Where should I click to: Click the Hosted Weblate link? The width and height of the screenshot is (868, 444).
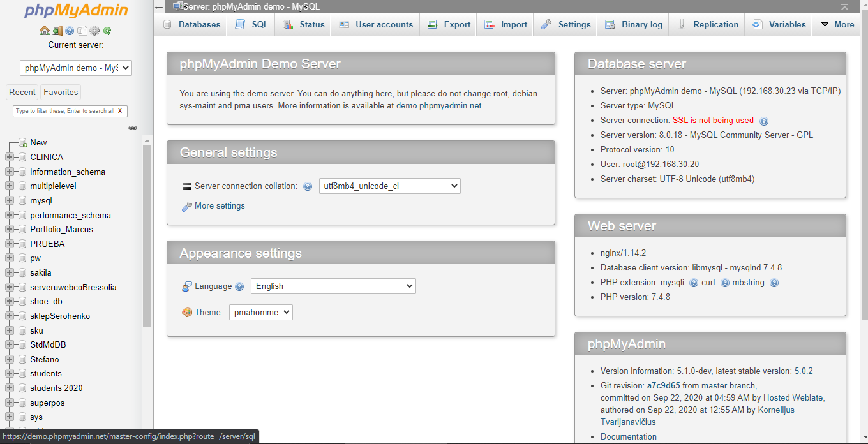click(x=793, y=398)
